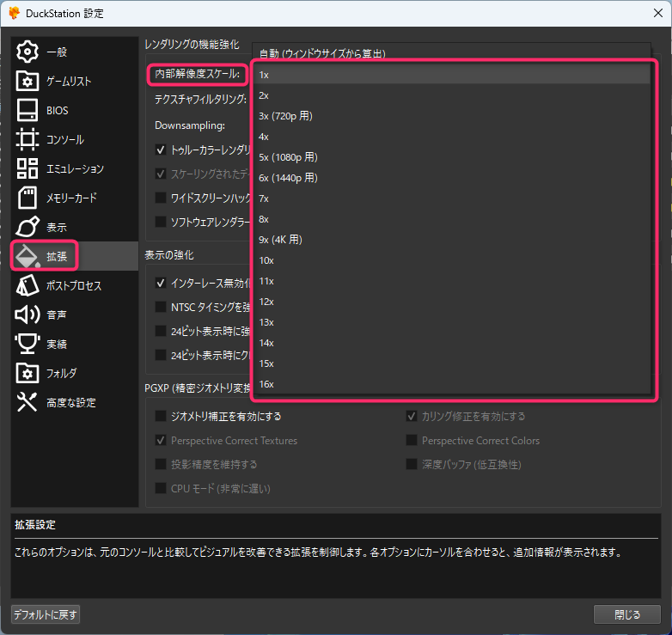Click the Post-Processing (ポストプロセス) icon
This screenshot has width=672, height=635.
pyautogui.click(x=27, y=285)
